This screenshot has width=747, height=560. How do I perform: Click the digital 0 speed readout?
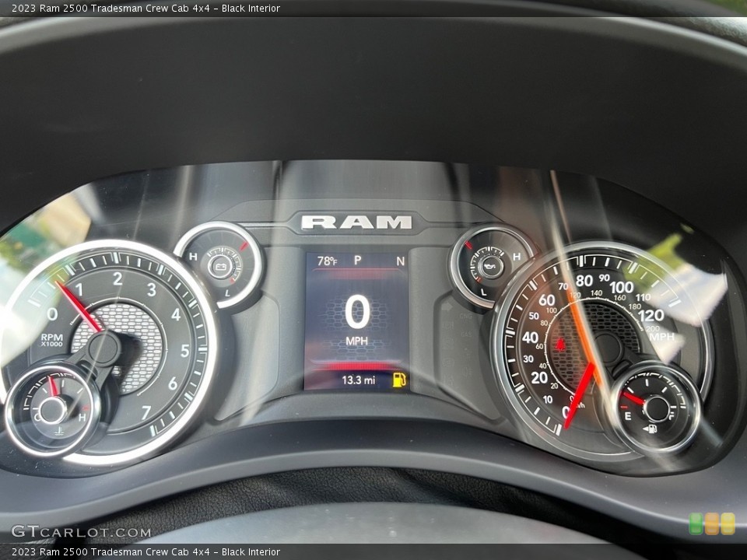[x=357, y=313]
